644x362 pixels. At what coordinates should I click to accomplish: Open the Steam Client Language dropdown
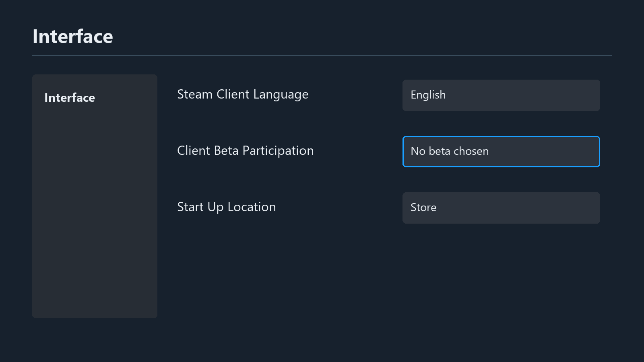tap(501, 95)
